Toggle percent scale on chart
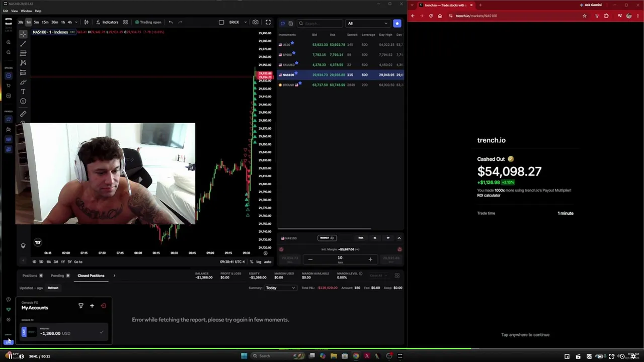This screenshot has width=644, height=362. tap(252, 261)
